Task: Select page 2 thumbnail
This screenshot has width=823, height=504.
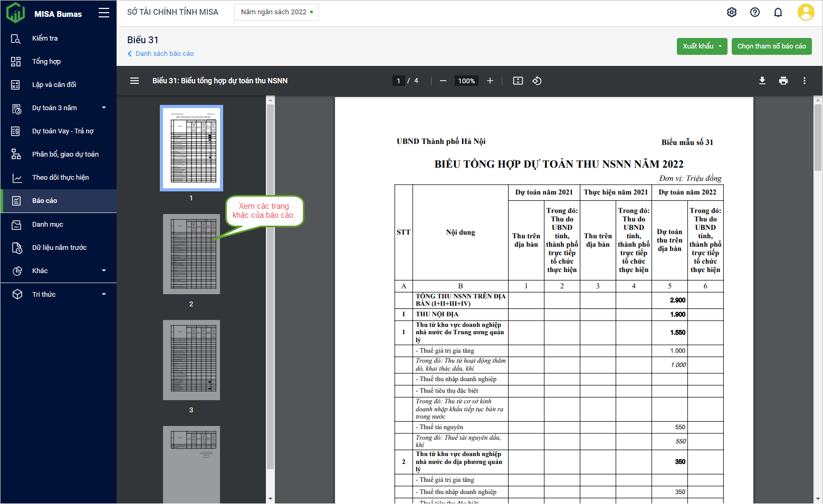Action: point(191,254)
